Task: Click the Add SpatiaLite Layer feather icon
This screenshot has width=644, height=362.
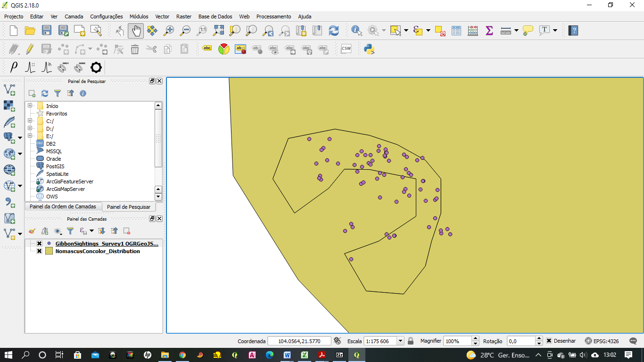Action: pos(9,122)
